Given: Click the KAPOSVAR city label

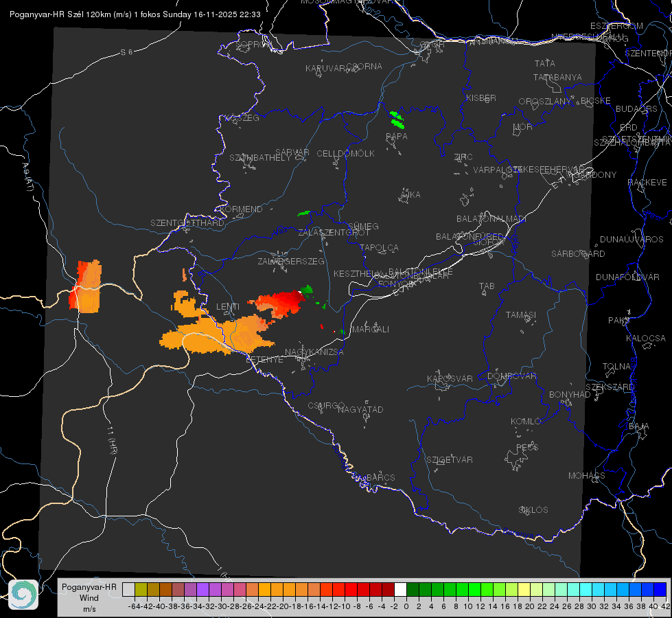Looking at the screenshot, I should (450, 378).
